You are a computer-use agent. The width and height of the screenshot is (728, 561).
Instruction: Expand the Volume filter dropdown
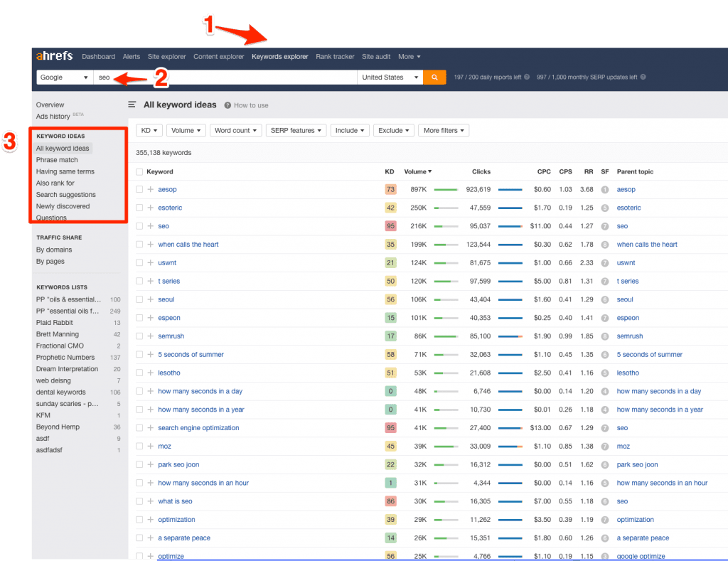[x=186, y=131]
